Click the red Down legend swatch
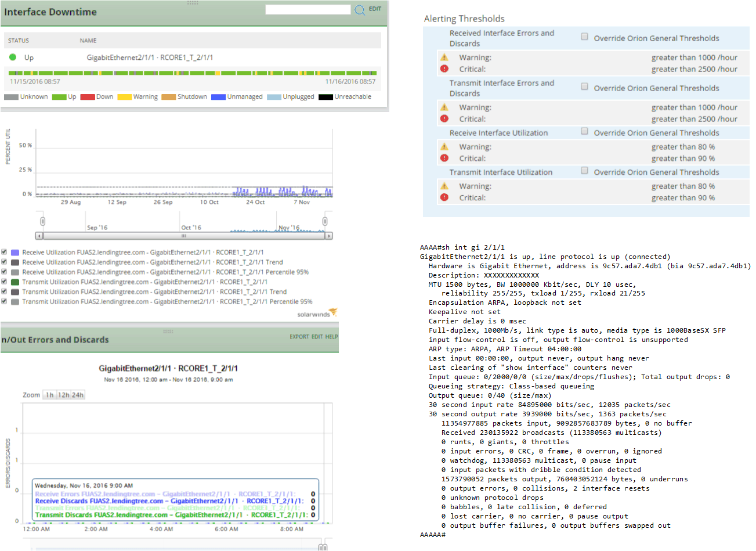756x551 pixels. (x=88, y=97)
